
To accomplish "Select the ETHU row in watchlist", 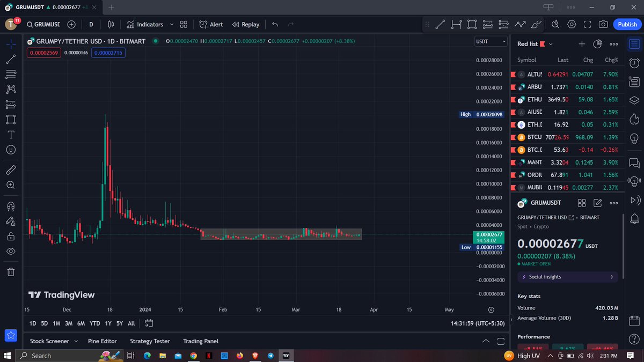I will click(x=567, y=100).
